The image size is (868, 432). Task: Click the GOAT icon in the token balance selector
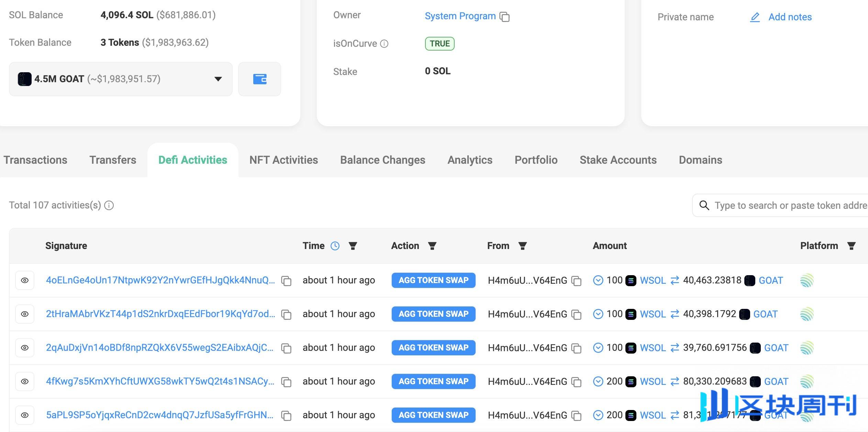(x=24, y=79)
